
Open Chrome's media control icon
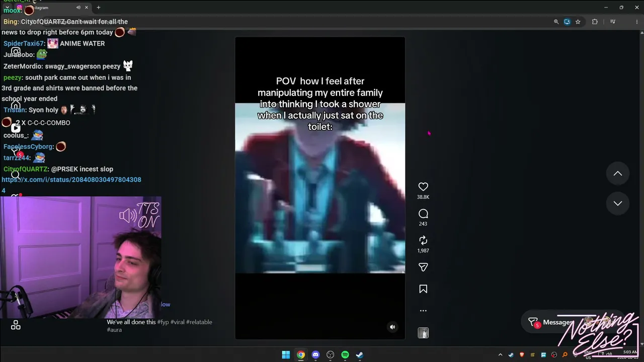(613, 22)
